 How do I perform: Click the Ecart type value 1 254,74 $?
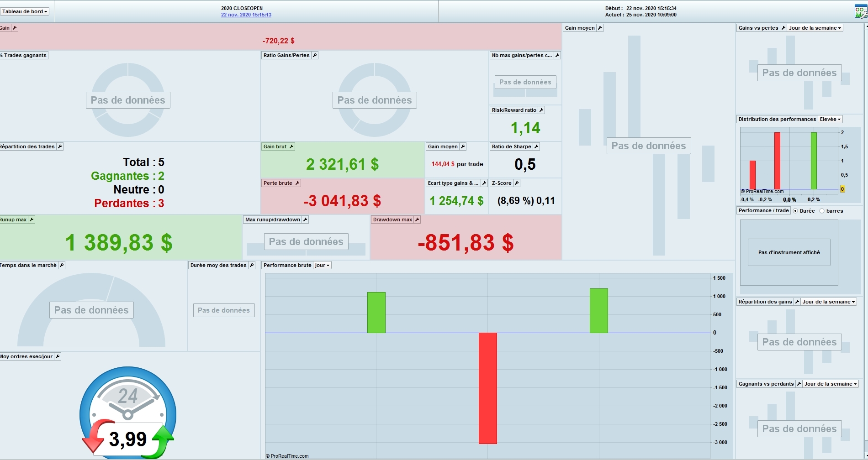457,201
